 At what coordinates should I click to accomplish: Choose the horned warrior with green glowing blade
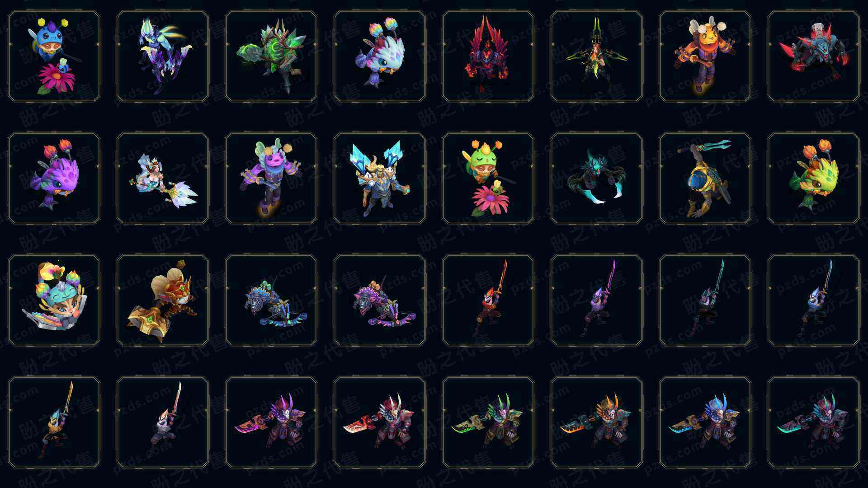488,422
